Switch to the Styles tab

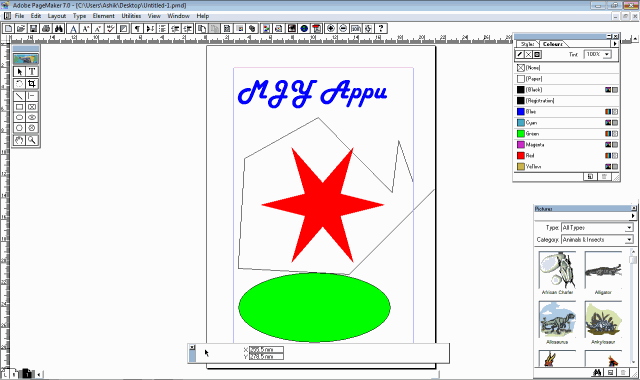pyautogui.click(x=527, y=44)
